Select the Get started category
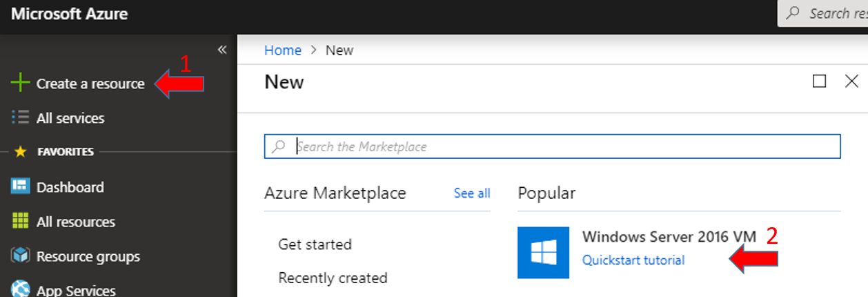The height and width of the screenshot is (297, 868). [315, 245]
